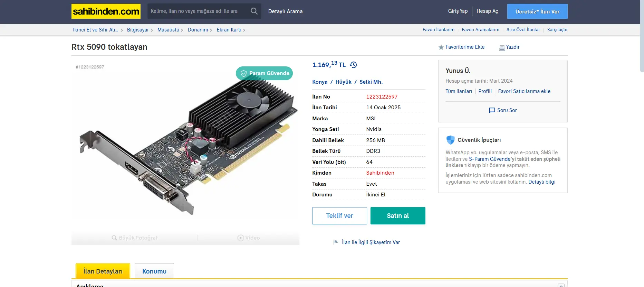
Task: Click the 14 Ocak 2025 date value
Action: pos(383,108)
